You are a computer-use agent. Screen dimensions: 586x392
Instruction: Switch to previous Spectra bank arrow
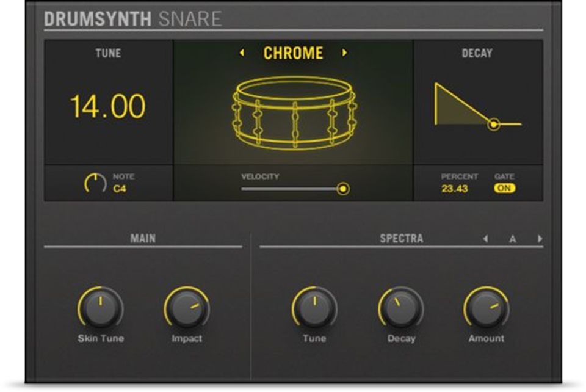click(x=485, y=239)
